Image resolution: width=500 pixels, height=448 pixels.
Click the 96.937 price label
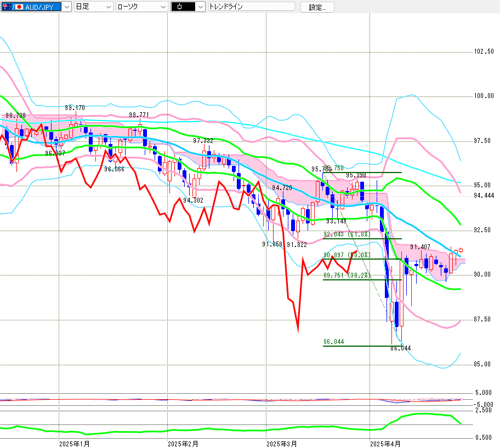pyautogui.click(x=55, y=153)
